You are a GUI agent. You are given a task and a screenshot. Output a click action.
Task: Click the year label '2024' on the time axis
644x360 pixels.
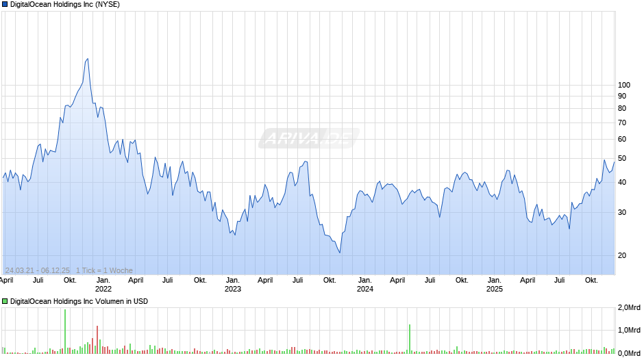pos(365,289)
